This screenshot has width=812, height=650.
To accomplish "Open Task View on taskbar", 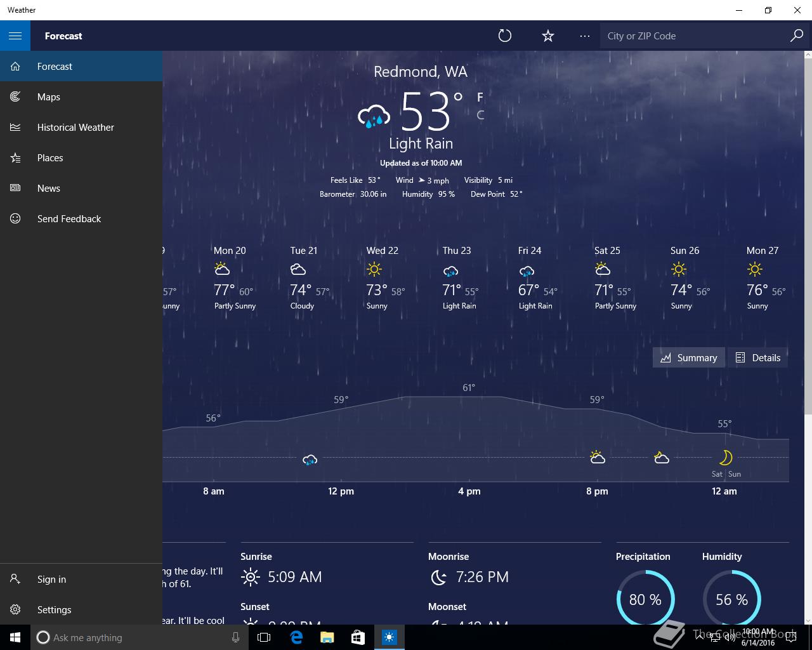I will tap(264, 637).
